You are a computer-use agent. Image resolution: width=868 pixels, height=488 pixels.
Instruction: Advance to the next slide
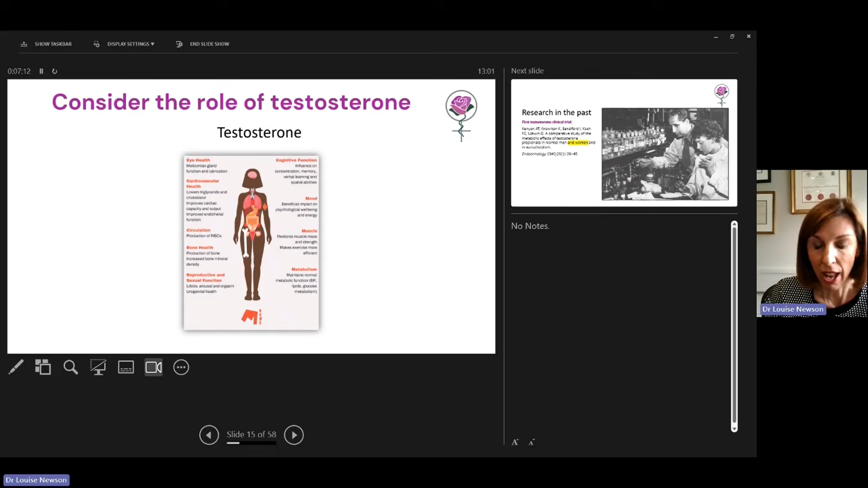coord(294,435)
